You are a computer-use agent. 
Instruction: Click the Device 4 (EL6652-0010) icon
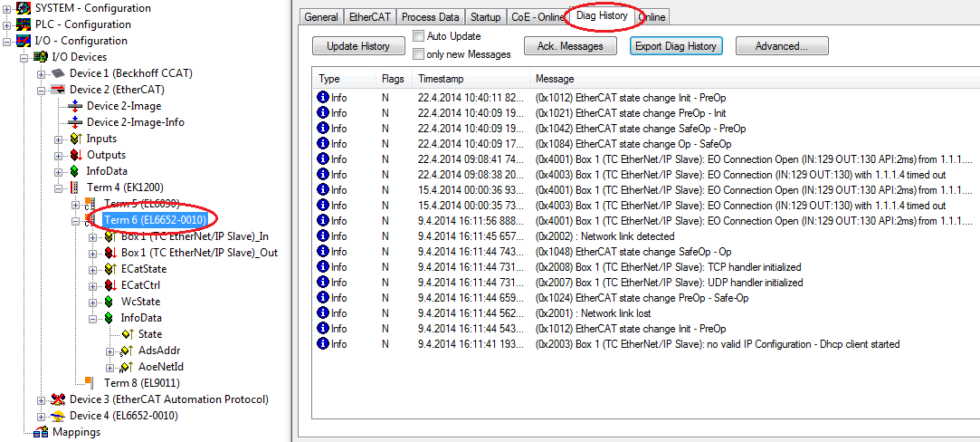tap(58, 416)
